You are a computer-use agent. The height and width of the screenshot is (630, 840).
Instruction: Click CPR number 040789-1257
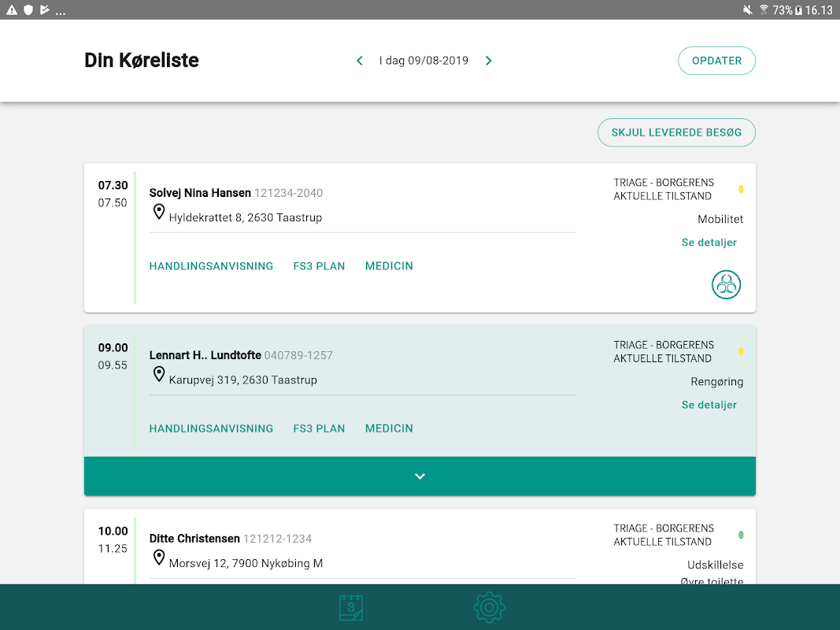[x=298, y=355]
